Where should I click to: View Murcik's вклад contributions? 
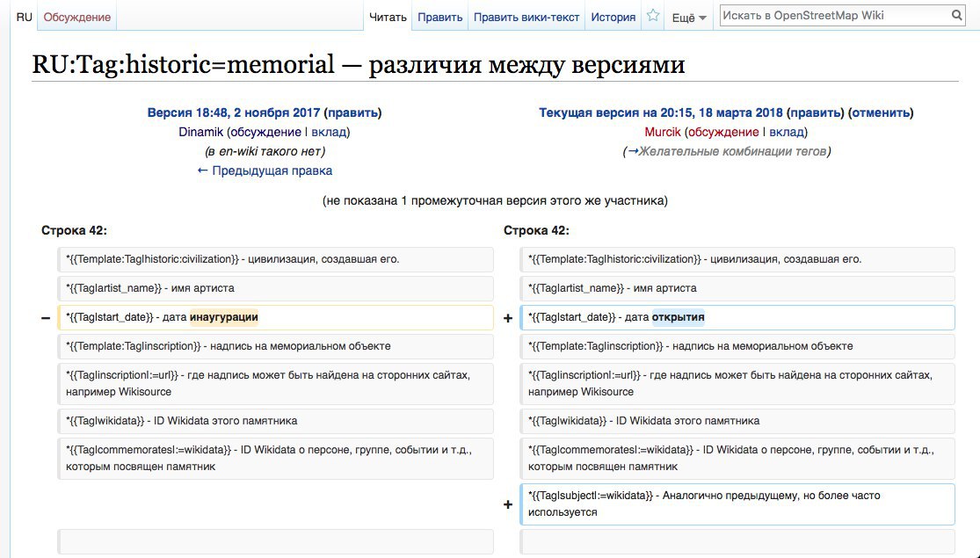pyautogui.click(x=787, y=132)
